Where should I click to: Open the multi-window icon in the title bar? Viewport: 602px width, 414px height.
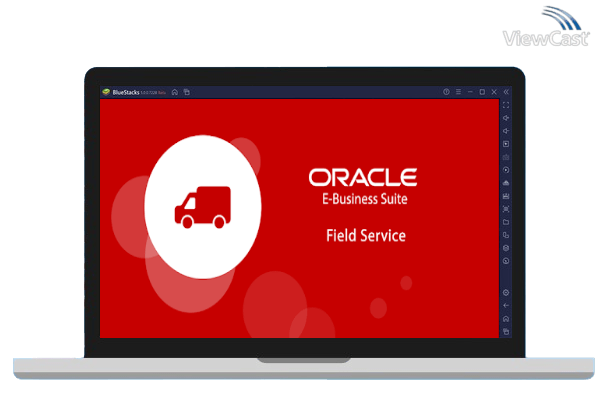(x=187, y=92)
